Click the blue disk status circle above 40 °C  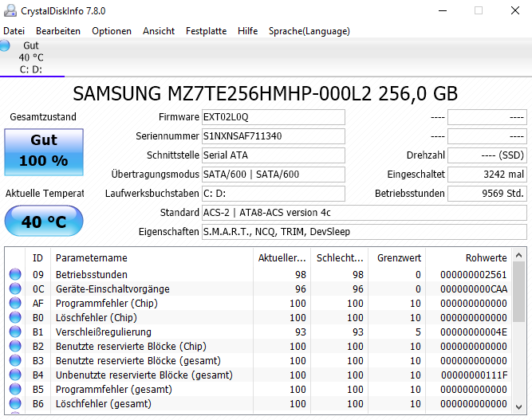pyautogui.click(x=5, y=45)
